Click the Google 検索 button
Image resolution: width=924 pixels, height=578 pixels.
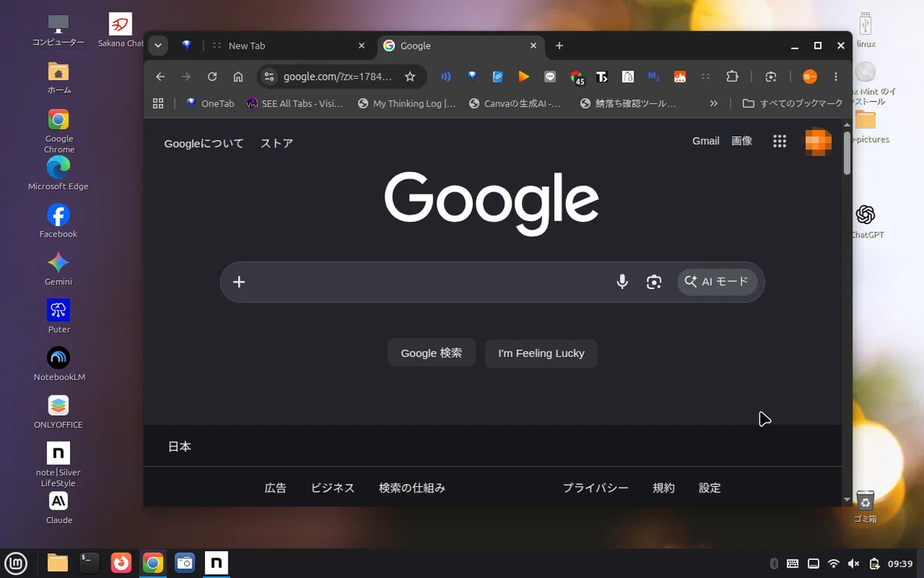coord(431,353)
